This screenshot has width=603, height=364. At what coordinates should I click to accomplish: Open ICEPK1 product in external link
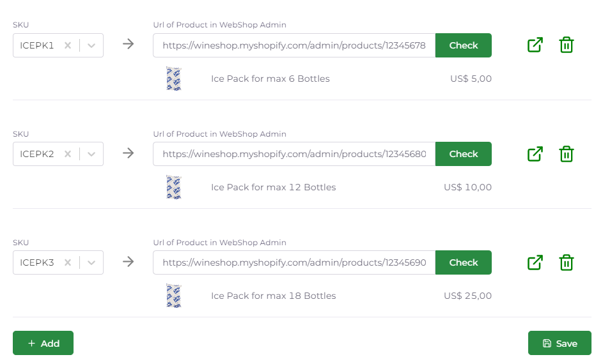(x=535, y=45)
